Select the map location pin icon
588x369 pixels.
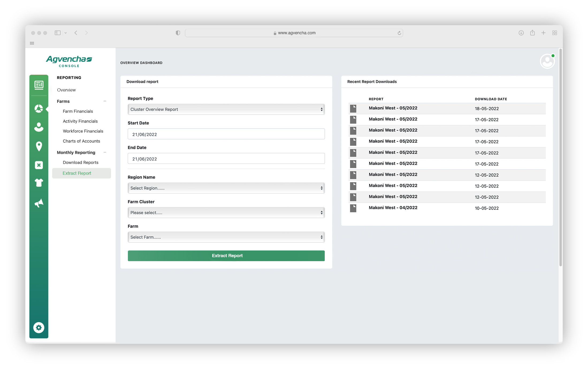39,146
